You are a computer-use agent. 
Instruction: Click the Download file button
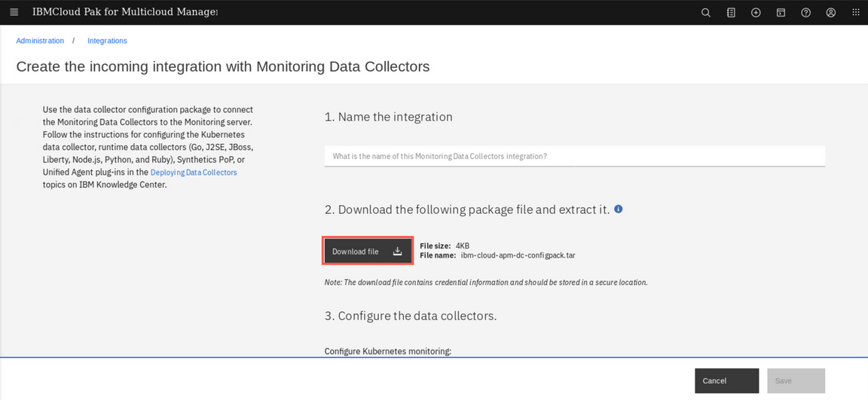(x=368, y=251)
